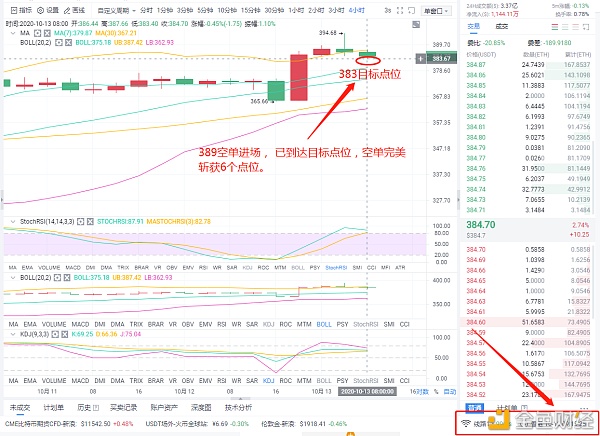The width and height of the screenshot is (600, 436).
Task: Click the plus icon beside price 383.67
Action: tap(421, 59)
